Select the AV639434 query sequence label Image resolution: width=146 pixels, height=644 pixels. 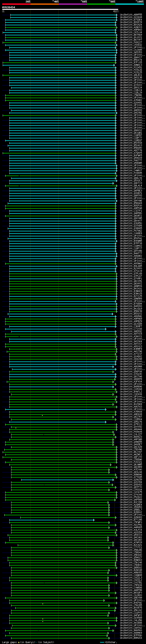click(x=8, y=8)
